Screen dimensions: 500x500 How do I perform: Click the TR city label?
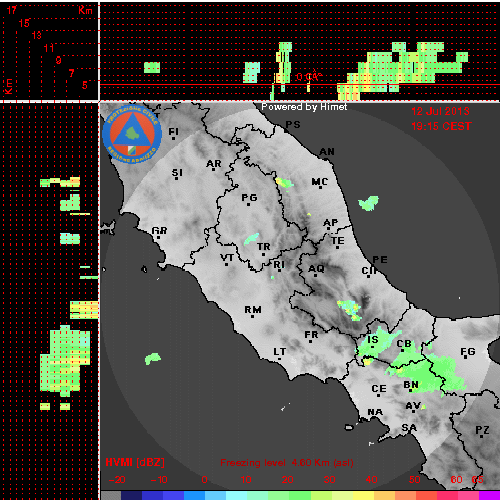pyautogui.click(x=263, y=246)
